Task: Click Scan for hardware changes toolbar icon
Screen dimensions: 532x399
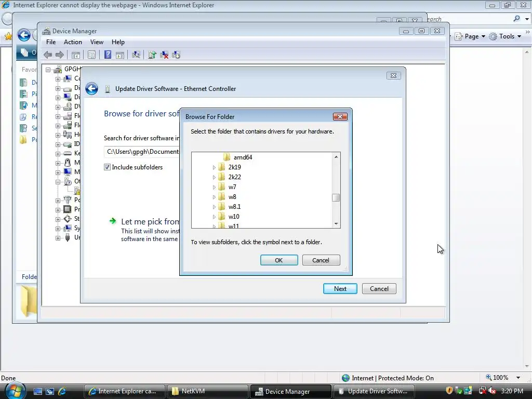Action: tap(136, 55)
